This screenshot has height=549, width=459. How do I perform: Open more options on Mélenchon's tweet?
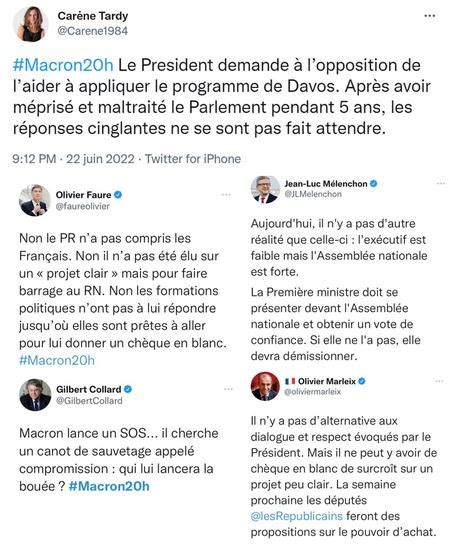tap(441, 183)
